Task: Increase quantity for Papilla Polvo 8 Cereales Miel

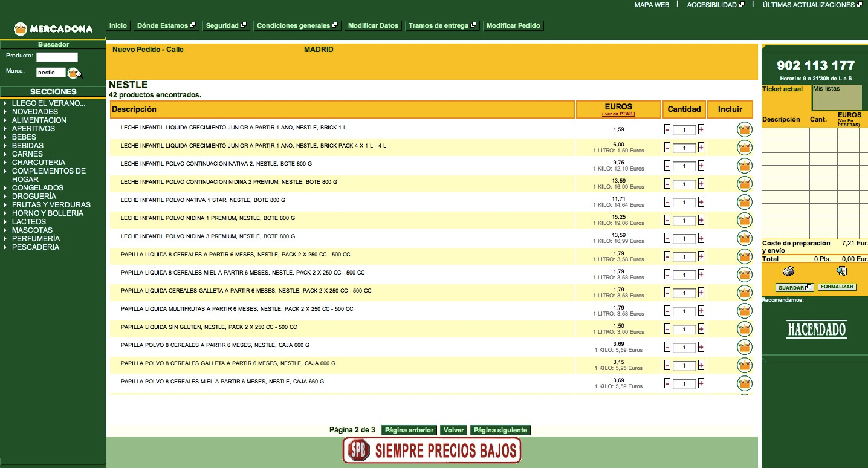Action: [701, 383]
